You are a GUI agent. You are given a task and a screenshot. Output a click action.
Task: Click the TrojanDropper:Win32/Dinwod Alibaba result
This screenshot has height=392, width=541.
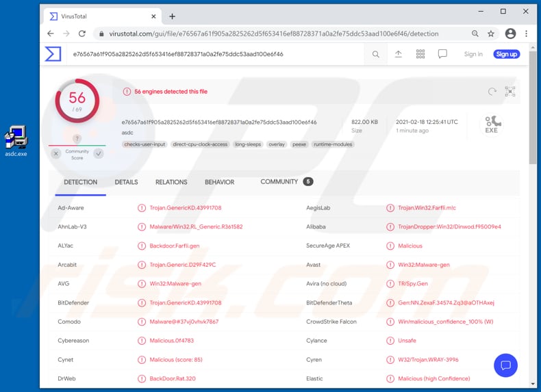[x=449, y=227]
